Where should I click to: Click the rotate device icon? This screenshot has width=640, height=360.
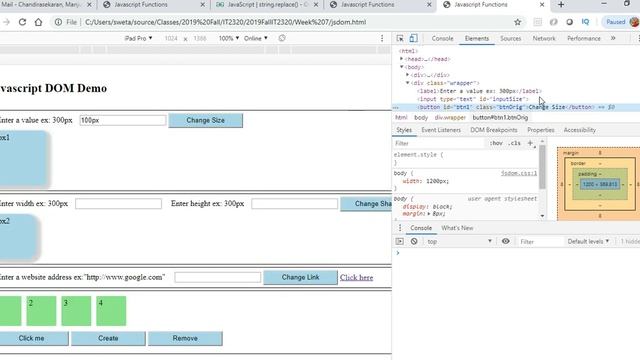282,38
